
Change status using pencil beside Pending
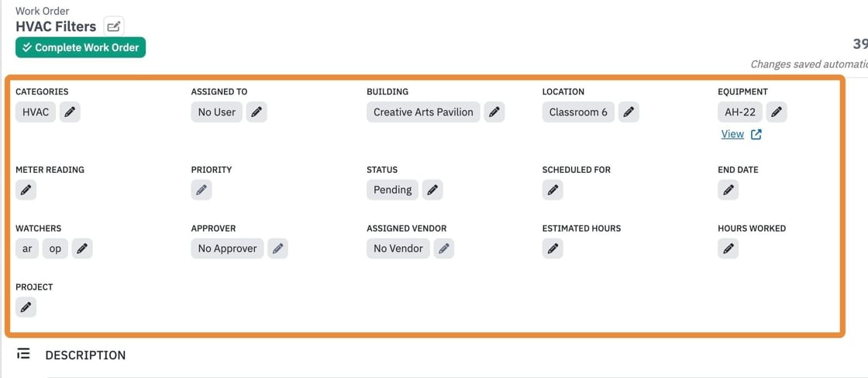[432, 190]
